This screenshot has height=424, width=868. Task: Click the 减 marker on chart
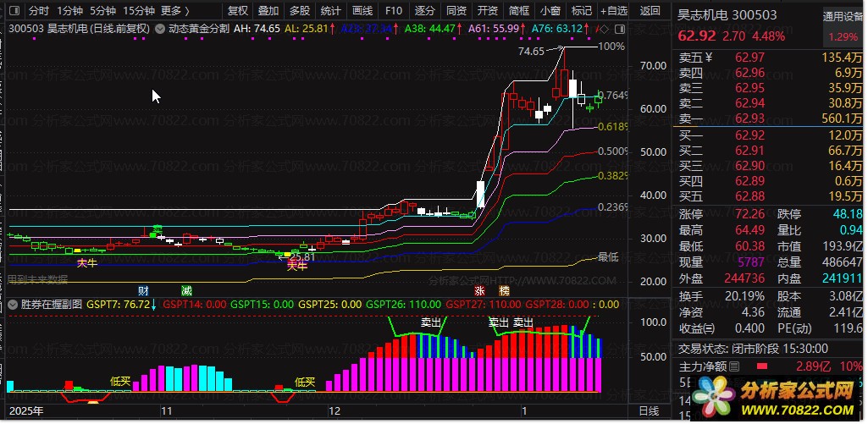pyautogui.click(x=186, y=290)
